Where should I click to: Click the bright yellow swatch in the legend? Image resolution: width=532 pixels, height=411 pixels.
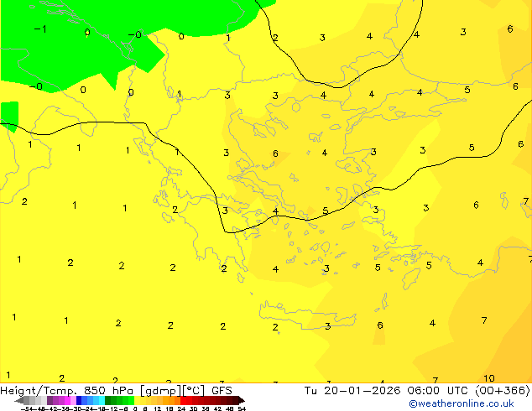137,400
